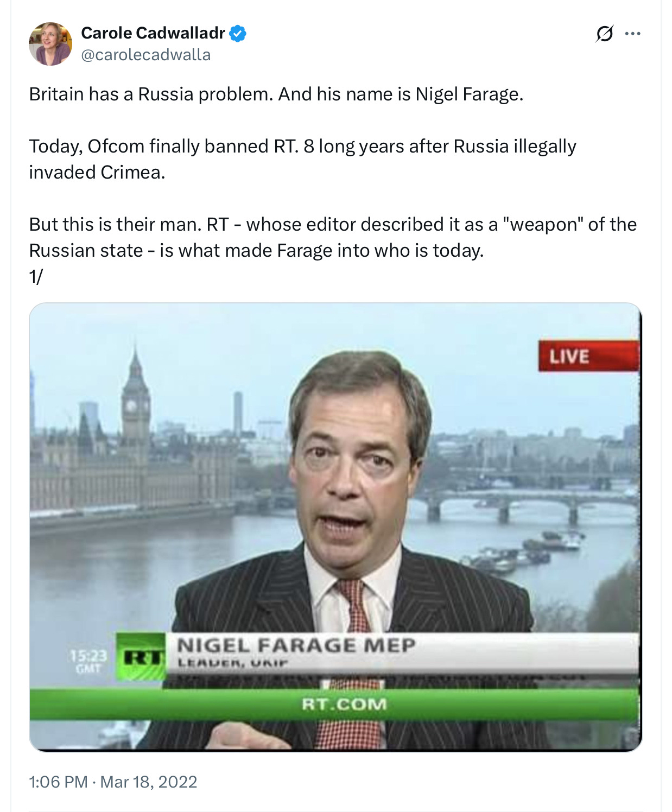The image size is (672, 812).
Task: Click the "1/" thread marker
Action: (x=36, y=276)
